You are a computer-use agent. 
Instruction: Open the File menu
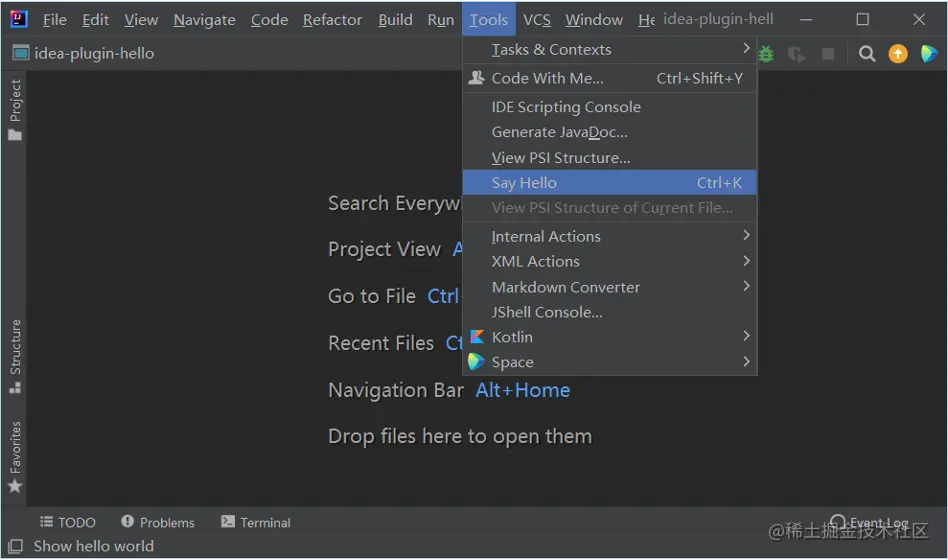click(54, 20)
